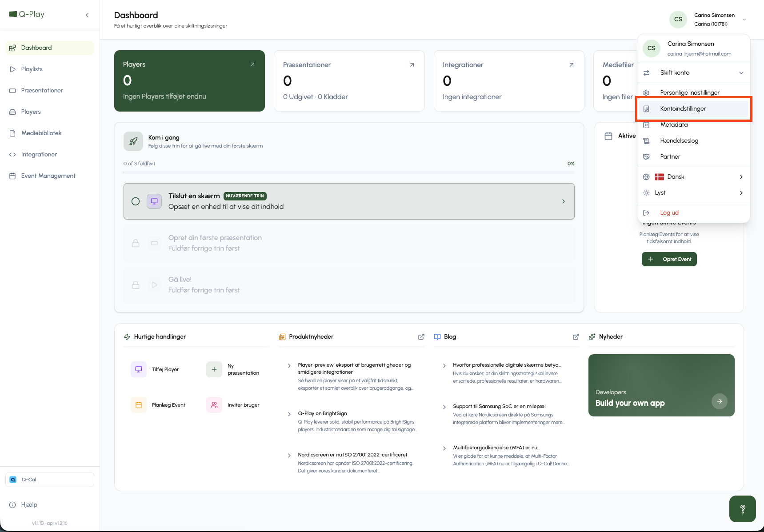
Task: Toggle the user account dropdown chevron
Action: point(744,20)
